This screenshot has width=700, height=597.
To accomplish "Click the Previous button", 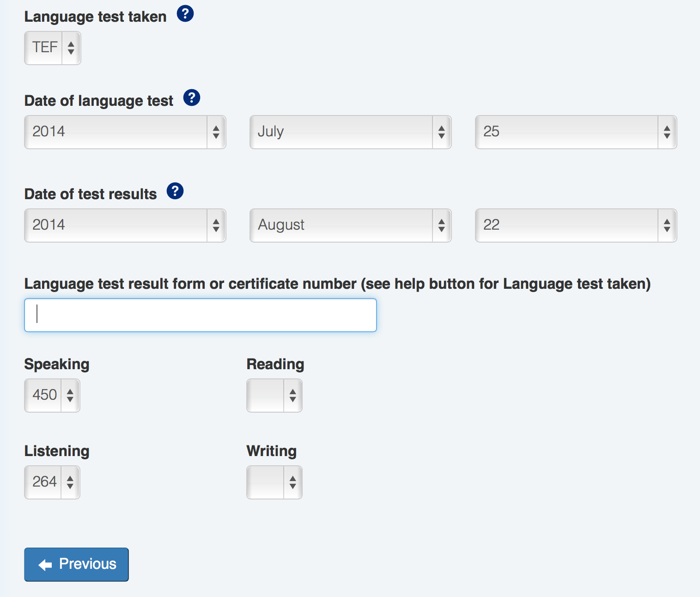I will (x=76, y=565).
